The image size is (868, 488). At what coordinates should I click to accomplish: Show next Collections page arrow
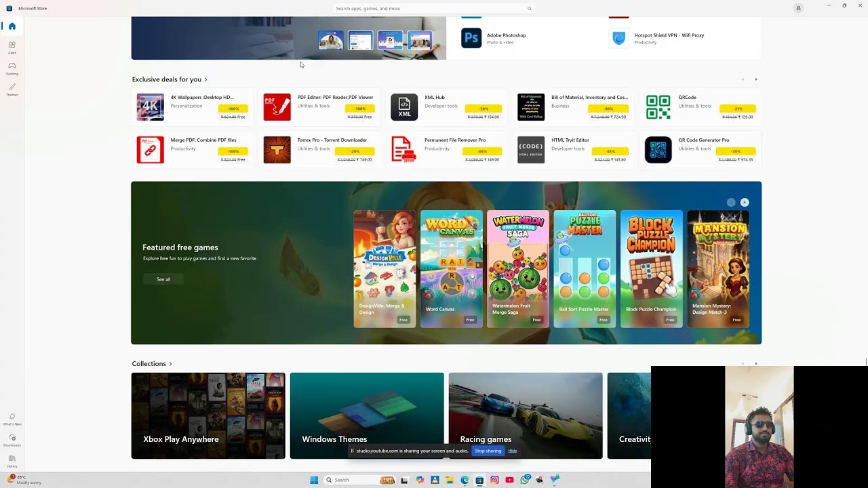[x=756, y=363]
